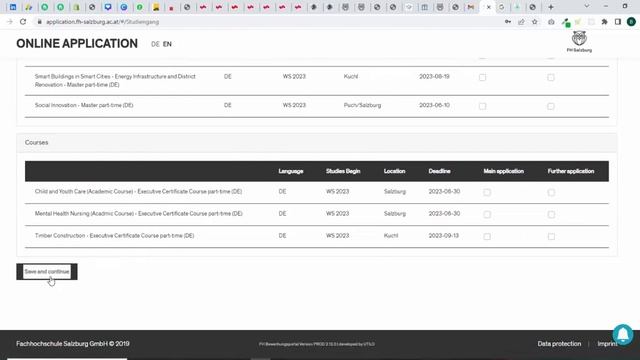Switch to the LinkedIn browser tab

(13, 7)
